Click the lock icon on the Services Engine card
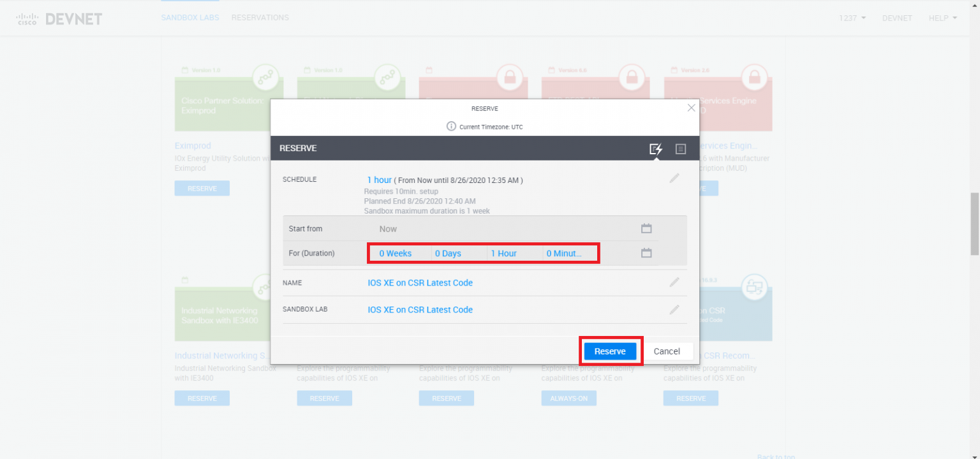The width and height of the screenshot is (980, 459). click(755, 78)
